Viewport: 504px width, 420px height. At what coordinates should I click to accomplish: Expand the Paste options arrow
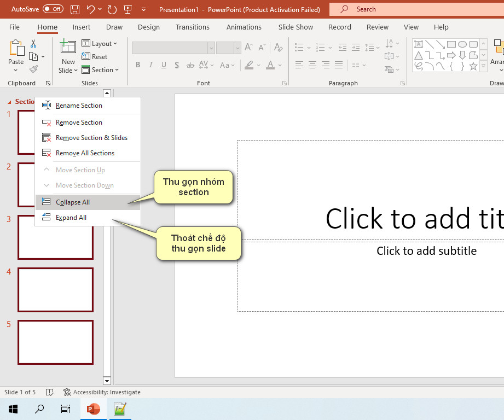point(16,70)
